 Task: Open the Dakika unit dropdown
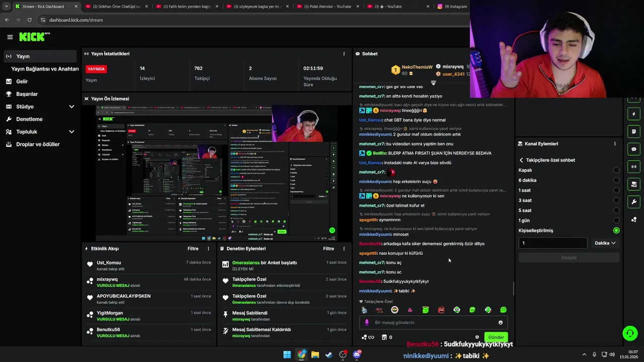point(605,243)
